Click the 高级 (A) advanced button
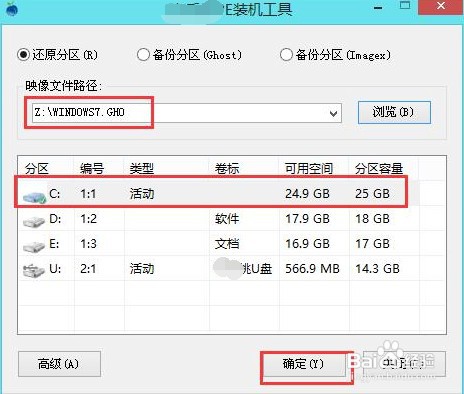Image resolution: width=464 pixels, height=394 pixels. pos(59,364)
